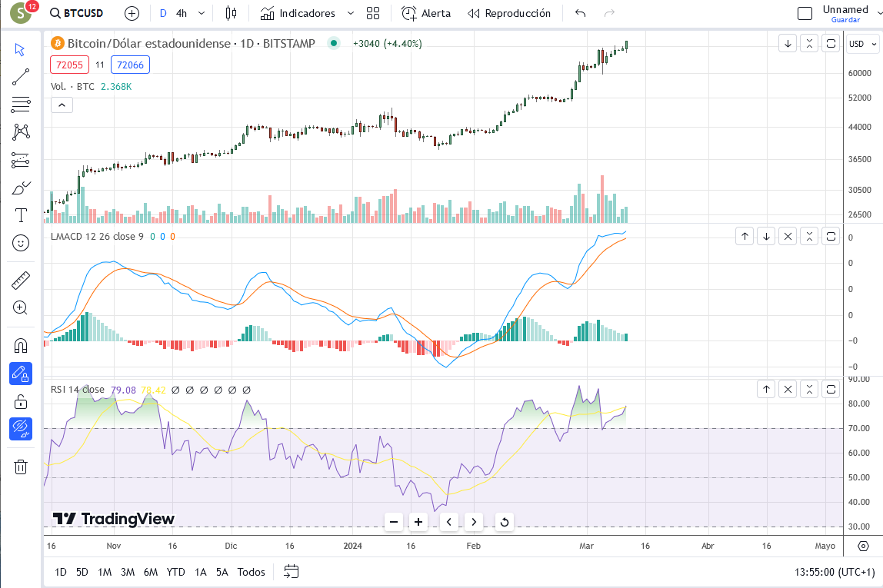Expand the timeframe interval dropdown
This screenshot has height=588, width=883.
(201, 14)
